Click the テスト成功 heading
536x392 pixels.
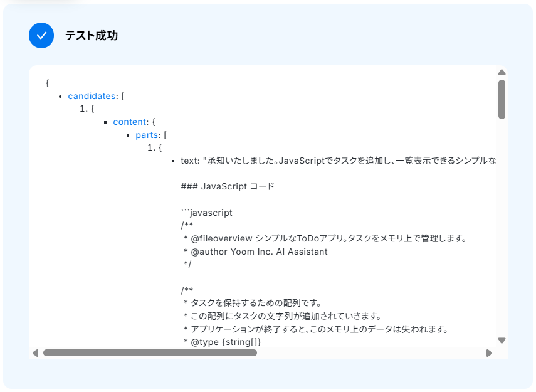click(x=92, y=36)
